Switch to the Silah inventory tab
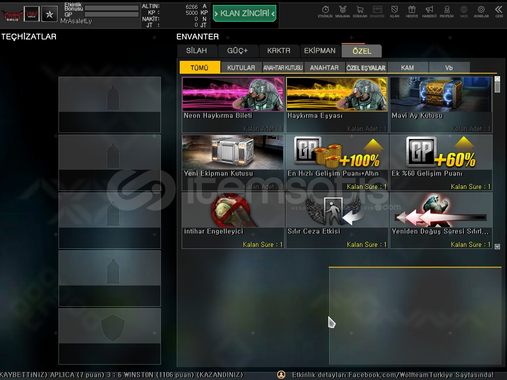This screenshot has height=380, width=507. pyautogui.click(x=197, y=51)
